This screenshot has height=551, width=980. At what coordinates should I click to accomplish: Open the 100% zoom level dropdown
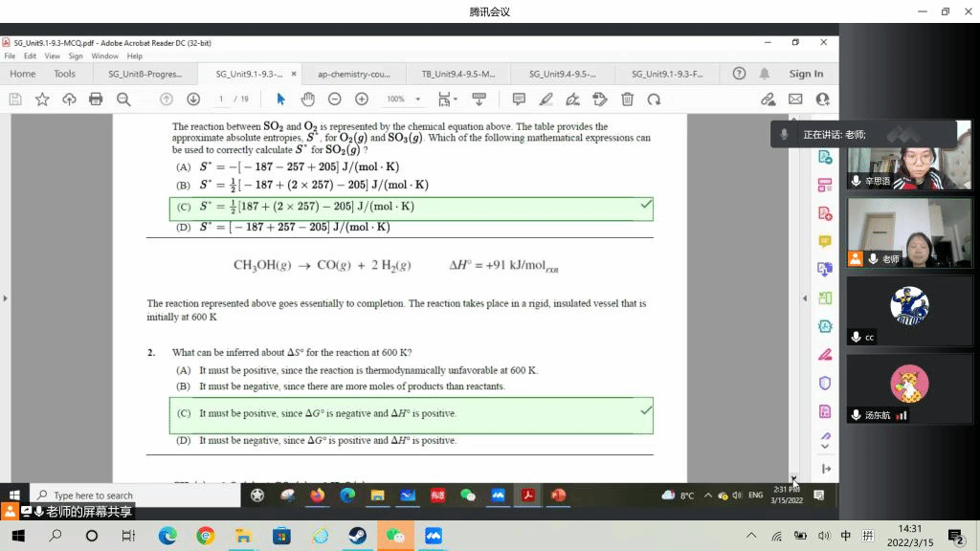(403, 99)
